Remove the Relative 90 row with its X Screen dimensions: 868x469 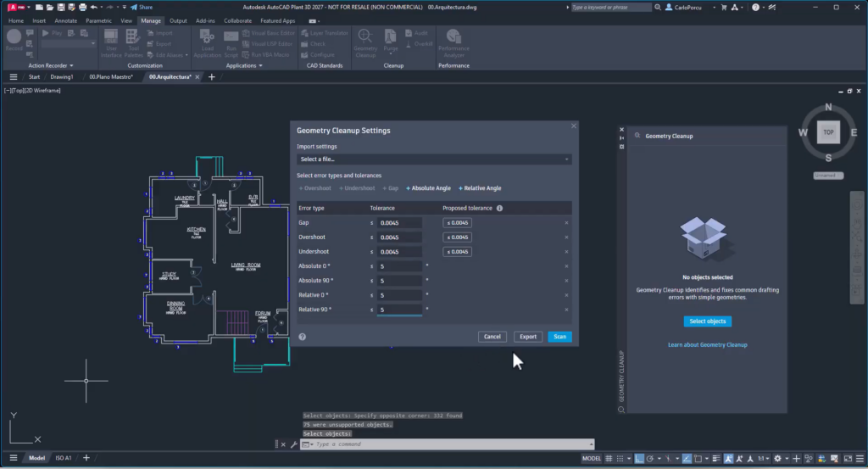566,310
